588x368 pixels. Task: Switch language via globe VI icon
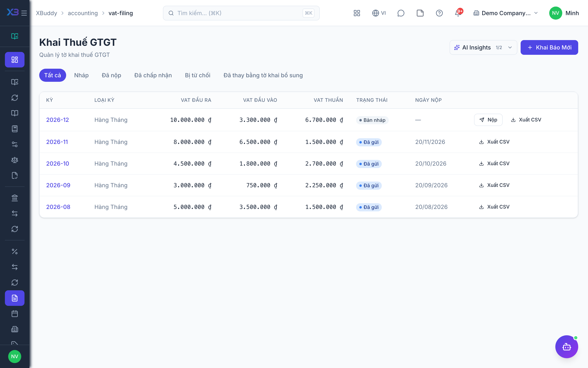pyautogui.click(x=379, y=13)
